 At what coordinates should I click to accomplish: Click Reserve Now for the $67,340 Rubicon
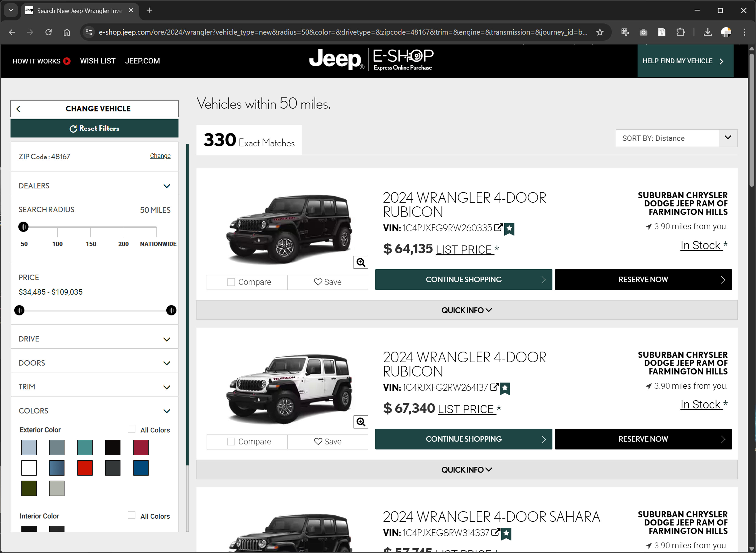pos(643,439)
